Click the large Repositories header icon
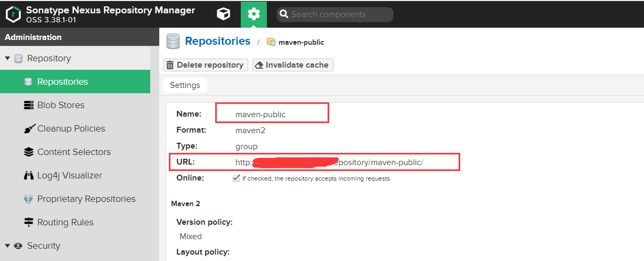This screenshot has width=644, height=261. coord(173,41)
